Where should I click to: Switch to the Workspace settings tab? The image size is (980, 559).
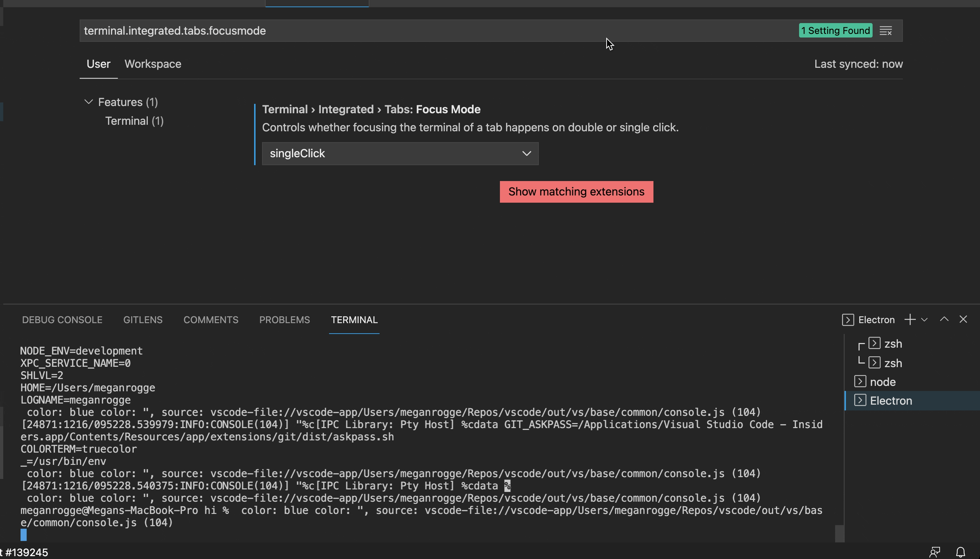(153, 64)
